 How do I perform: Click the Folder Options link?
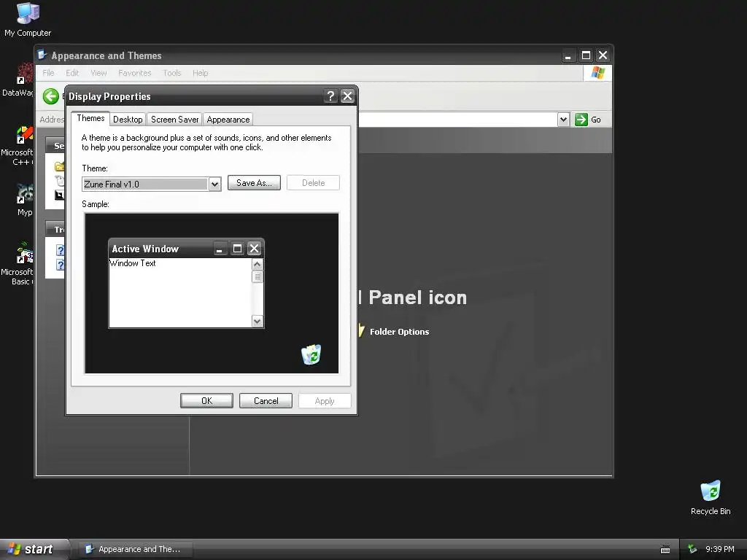pyautogui.click(x=399, y=332)
